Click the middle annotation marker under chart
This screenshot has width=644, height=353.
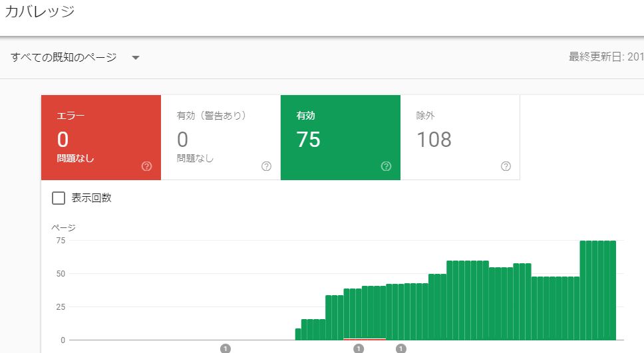(359, 349)
